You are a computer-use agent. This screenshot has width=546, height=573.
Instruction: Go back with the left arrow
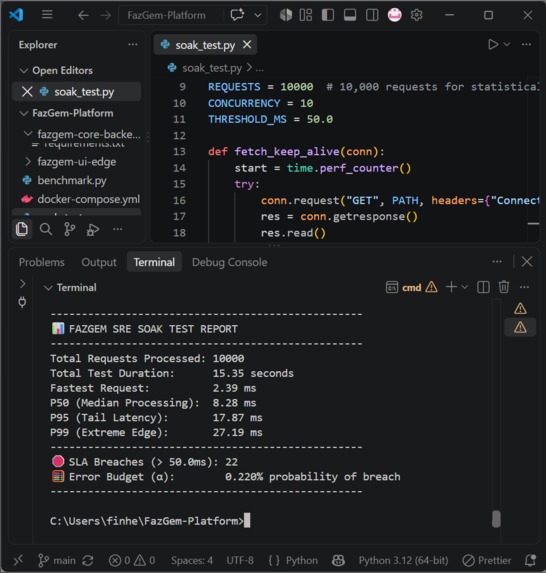coord(83,15)
